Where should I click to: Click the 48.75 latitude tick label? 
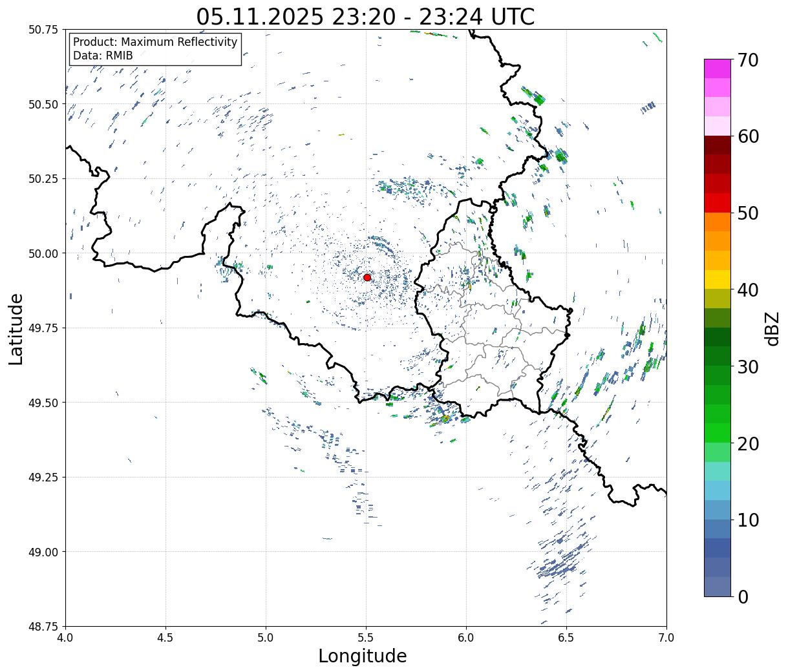click(43, 626)
